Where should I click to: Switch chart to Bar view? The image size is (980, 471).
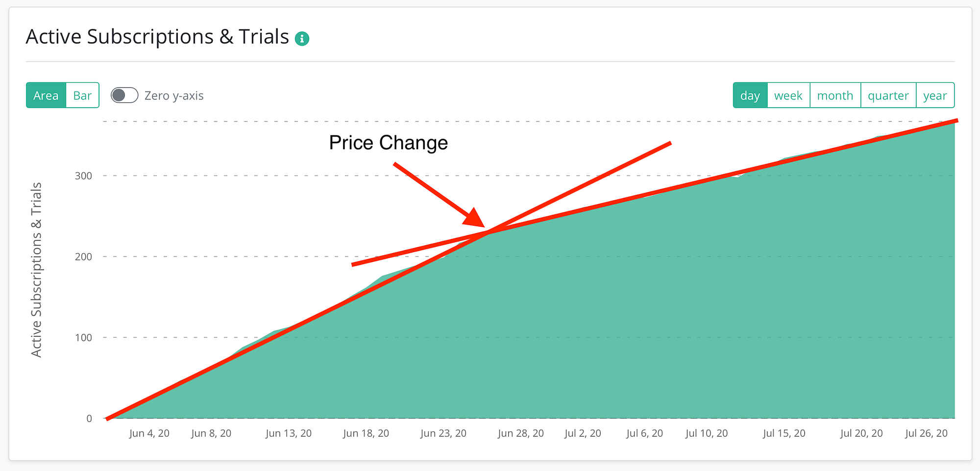(82, 95)
